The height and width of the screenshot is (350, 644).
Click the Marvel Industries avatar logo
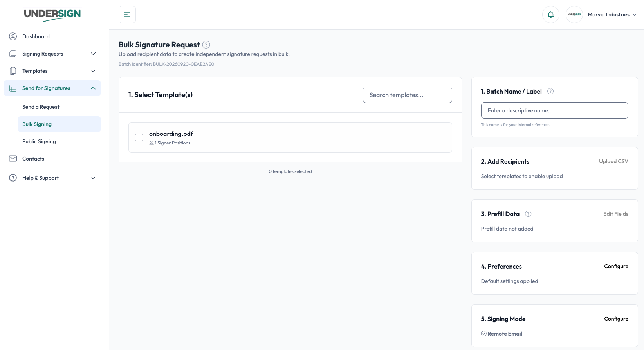574,14
